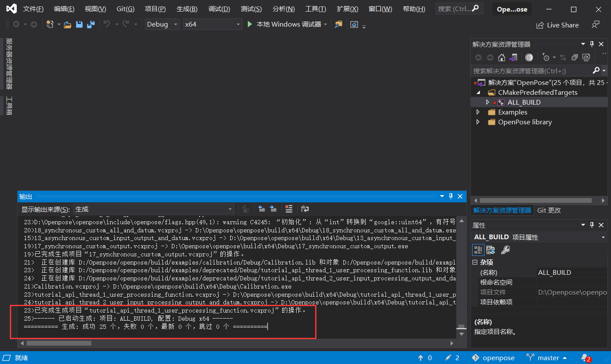
Task: Click the redo arrow in the toolbar
Action: point(126,24)
